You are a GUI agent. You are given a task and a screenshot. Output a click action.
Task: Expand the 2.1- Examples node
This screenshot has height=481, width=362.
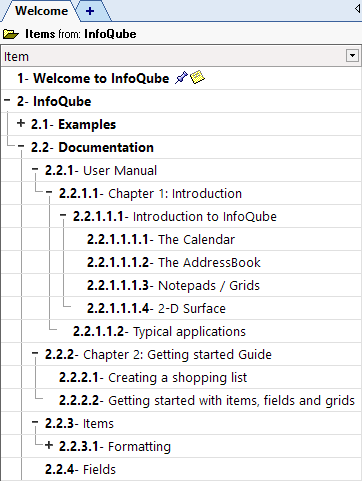(x=21, y=123)
